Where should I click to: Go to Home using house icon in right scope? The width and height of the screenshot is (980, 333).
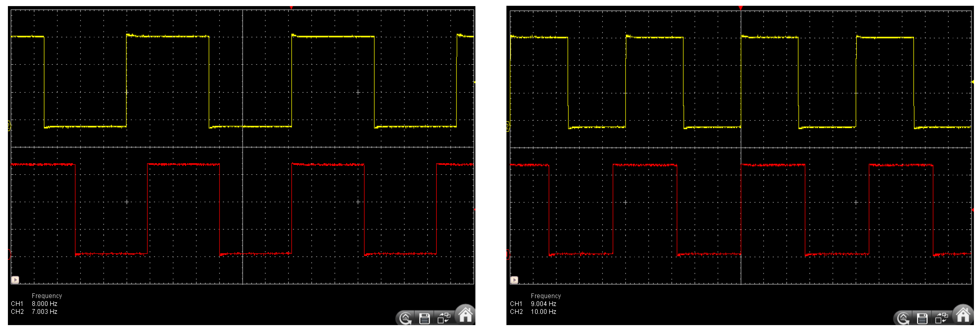click(x=963, y=314)
